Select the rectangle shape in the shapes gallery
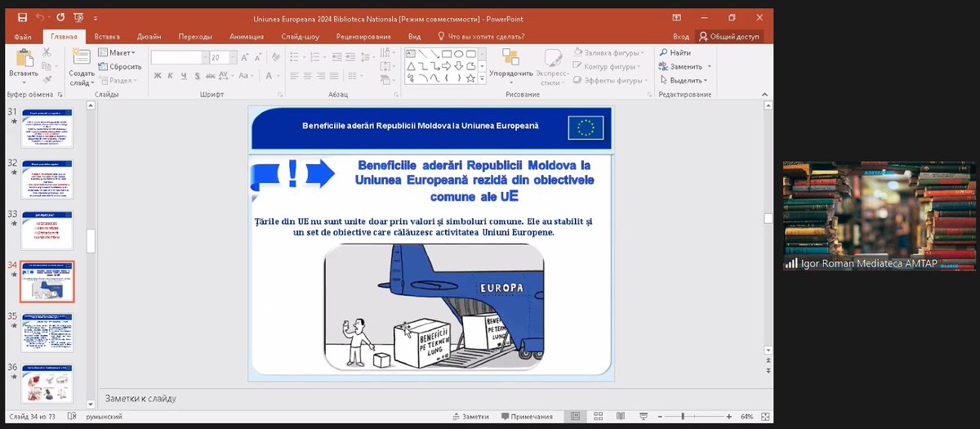This screenshot has height=429, width=980. 448,54
